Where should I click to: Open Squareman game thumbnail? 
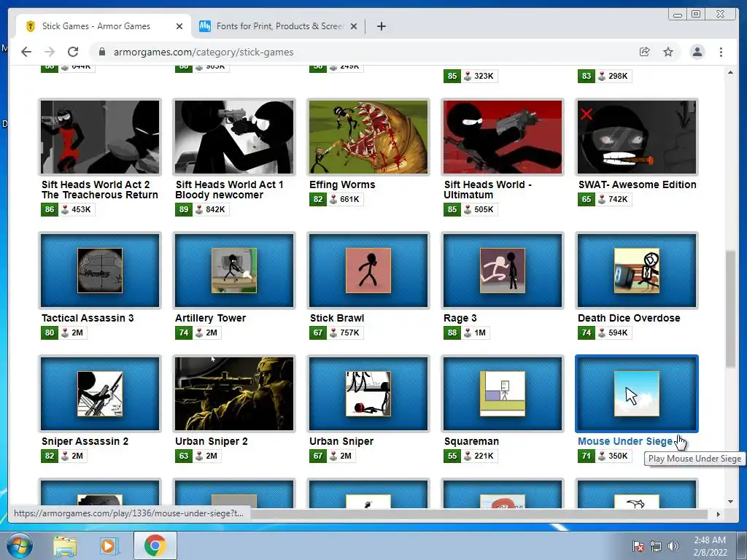[503, 394]
